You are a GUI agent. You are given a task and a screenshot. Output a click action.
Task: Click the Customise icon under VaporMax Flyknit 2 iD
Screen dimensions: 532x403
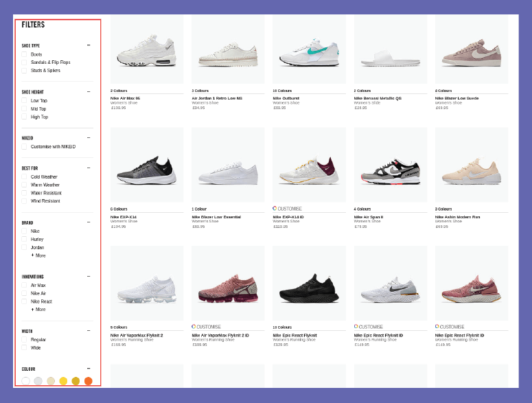(x=194, y=326)
